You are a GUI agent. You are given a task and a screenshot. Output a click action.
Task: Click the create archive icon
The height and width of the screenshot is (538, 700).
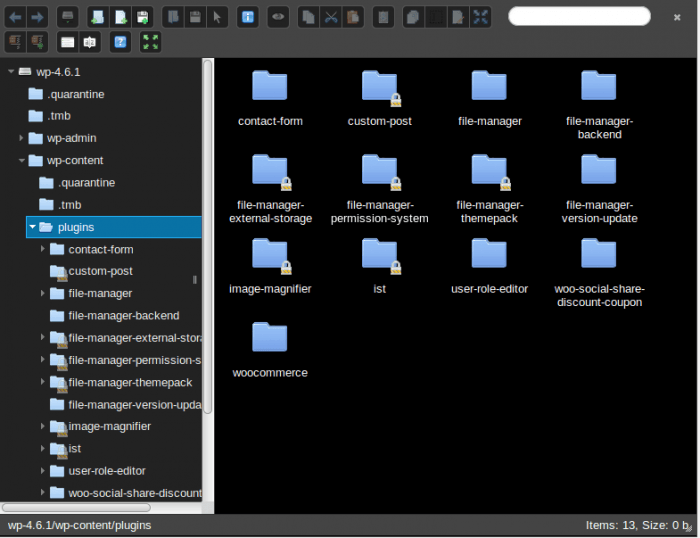coord(37,42)
